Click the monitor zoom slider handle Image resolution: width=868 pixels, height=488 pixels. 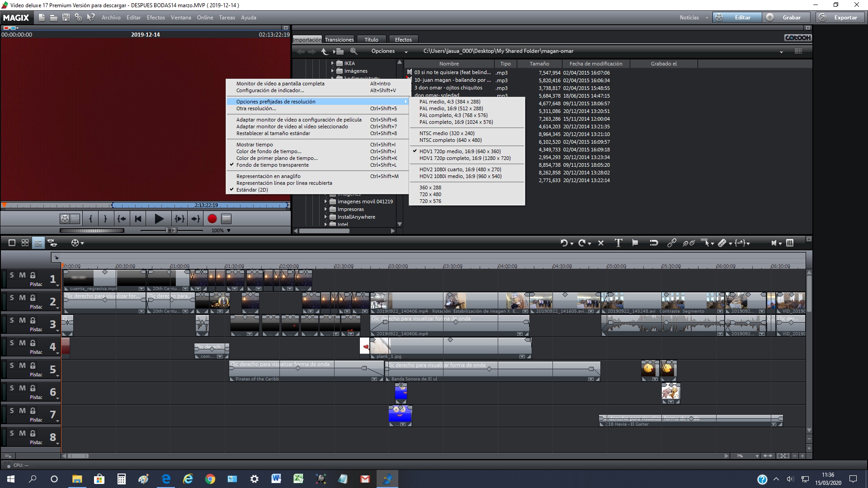pyautogui.click(x=171, y=230)
